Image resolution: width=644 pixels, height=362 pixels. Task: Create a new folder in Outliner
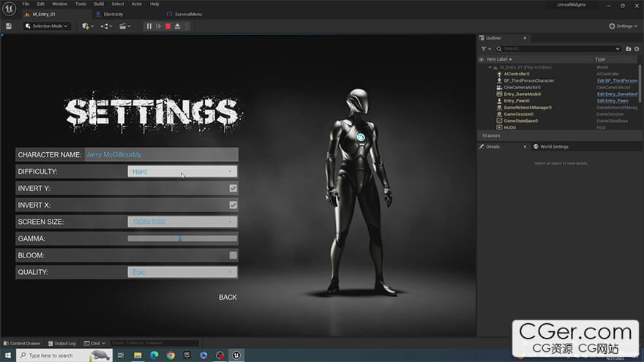click(628, 49)
